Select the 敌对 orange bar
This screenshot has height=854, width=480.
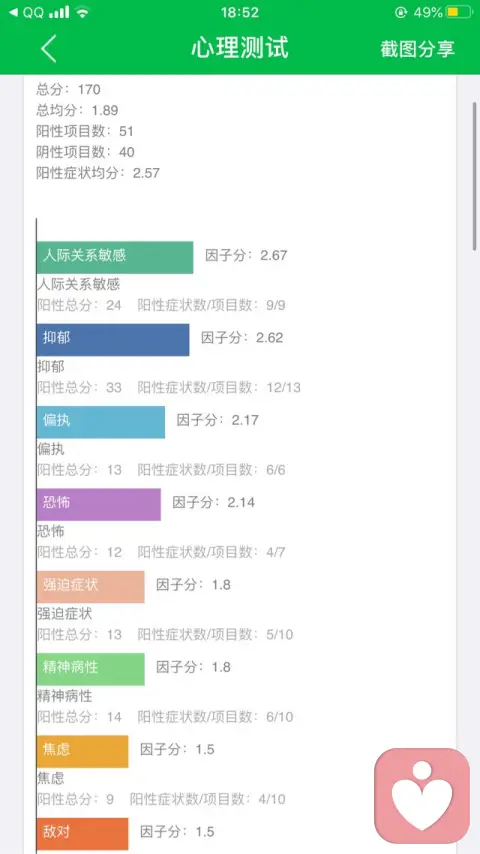(82, 834)
